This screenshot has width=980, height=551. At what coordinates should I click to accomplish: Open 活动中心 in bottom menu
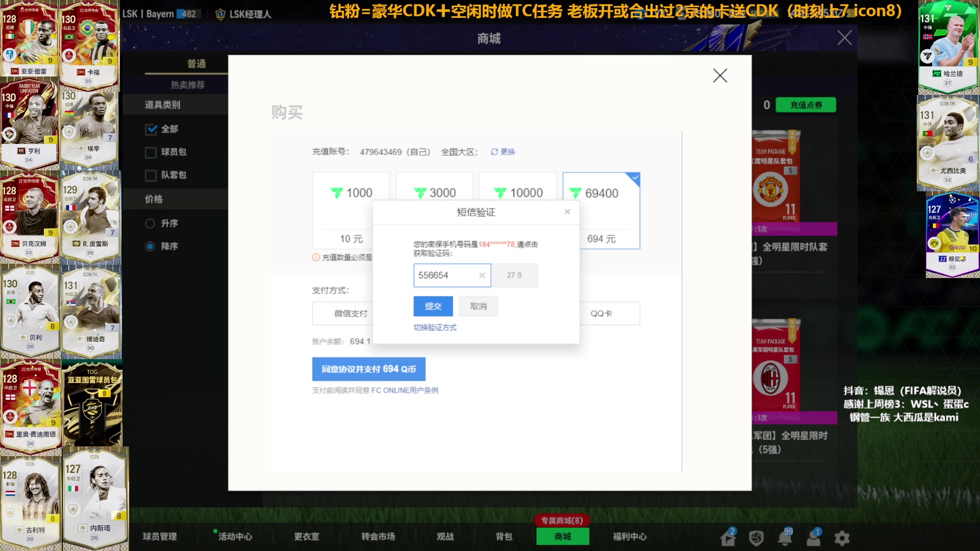235,537
